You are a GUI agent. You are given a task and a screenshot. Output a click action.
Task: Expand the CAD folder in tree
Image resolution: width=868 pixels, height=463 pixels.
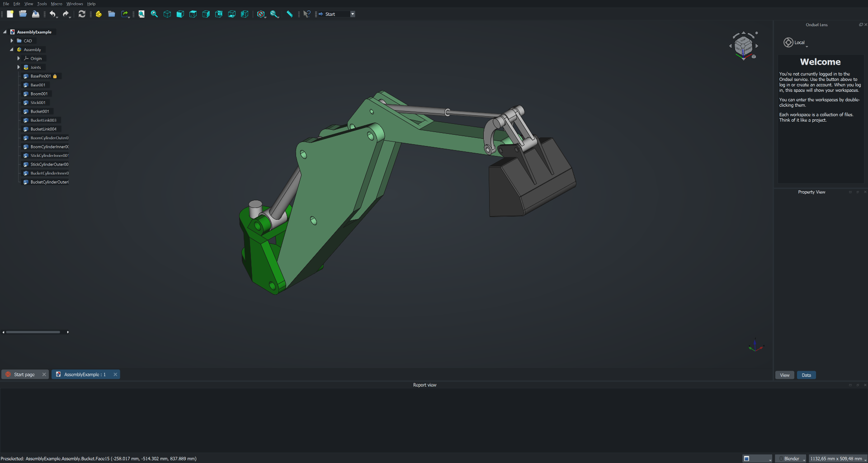coord(12,41)
